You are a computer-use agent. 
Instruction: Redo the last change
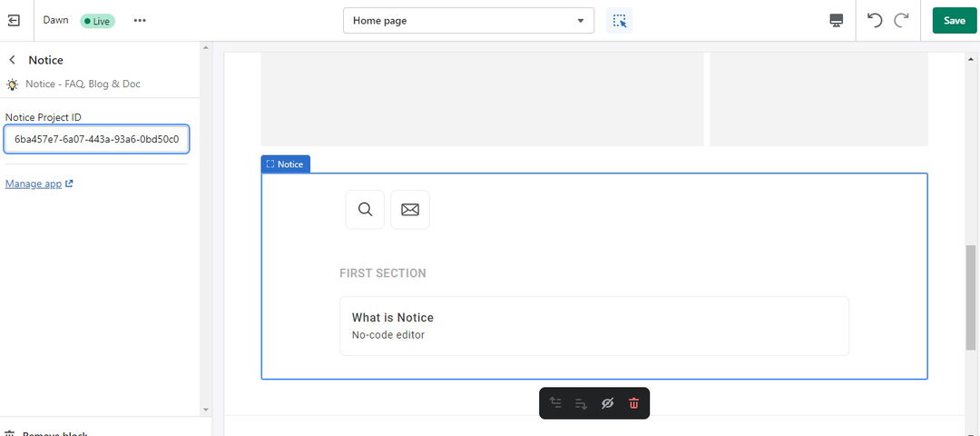coord(901,21)
